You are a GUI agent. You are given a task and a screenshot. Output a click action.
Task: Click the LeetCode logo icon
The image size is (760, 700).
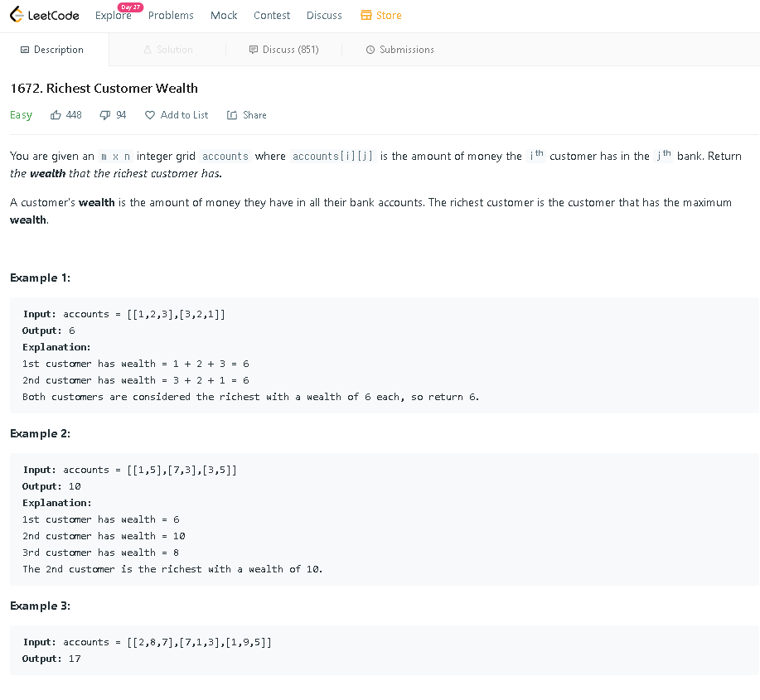point(17,15)
